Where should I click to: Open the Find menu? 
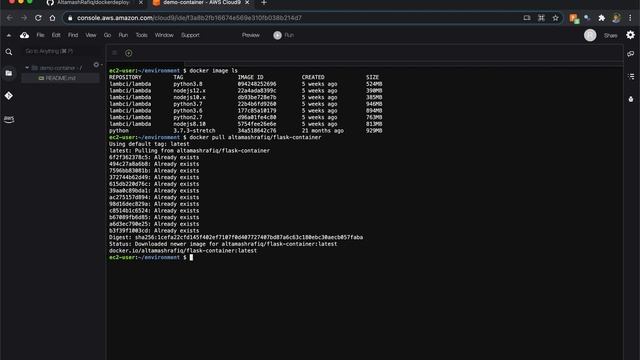(x=73, y=36)
